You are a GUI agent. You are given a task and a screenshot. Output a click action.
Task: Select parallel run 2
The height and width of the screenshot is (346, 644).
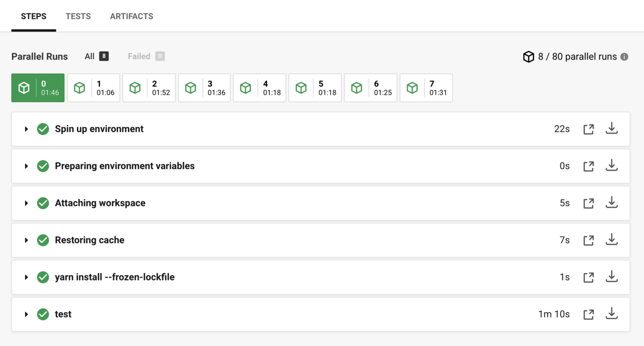(x=149, y=88)
